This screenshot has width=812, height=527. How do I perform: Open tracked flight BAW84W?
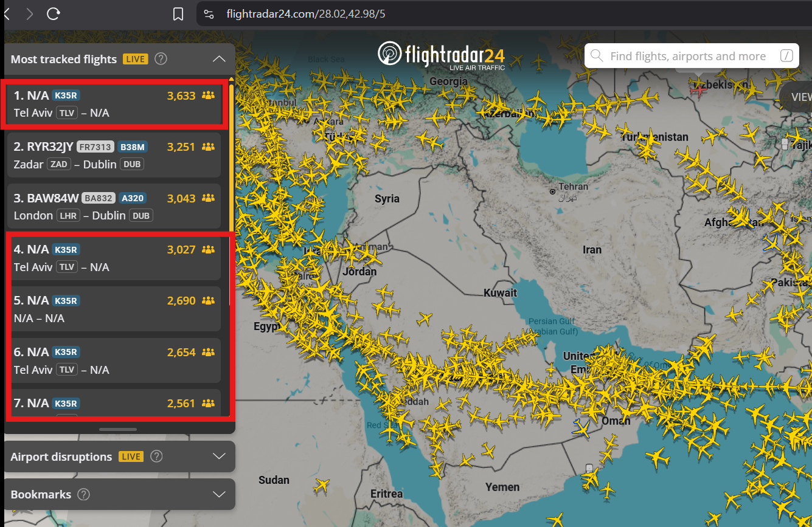[x=114, y=207]
